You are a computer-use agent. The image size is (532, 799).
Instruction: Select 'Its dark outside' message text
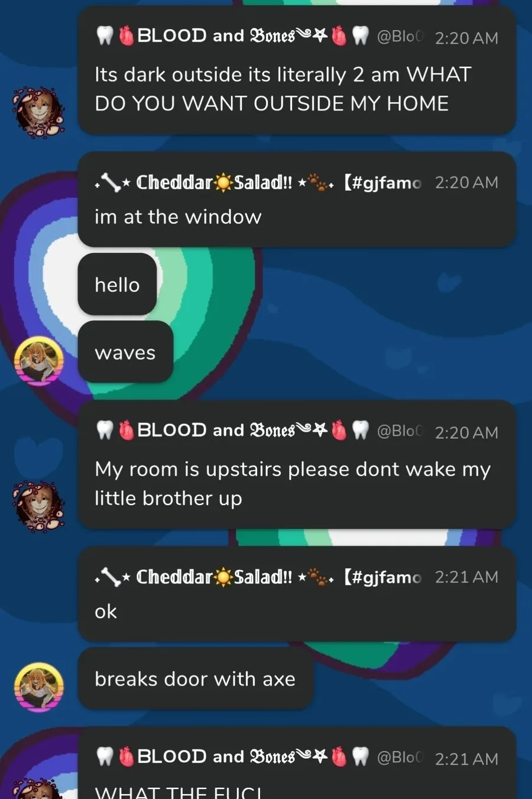click(x=283, y=89)
